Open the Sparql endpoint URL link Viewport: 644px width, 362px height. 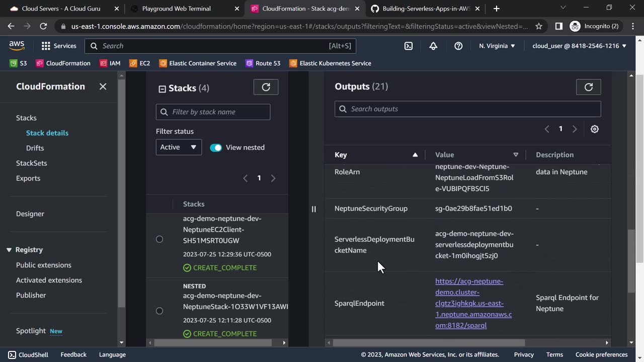(473, 303)
